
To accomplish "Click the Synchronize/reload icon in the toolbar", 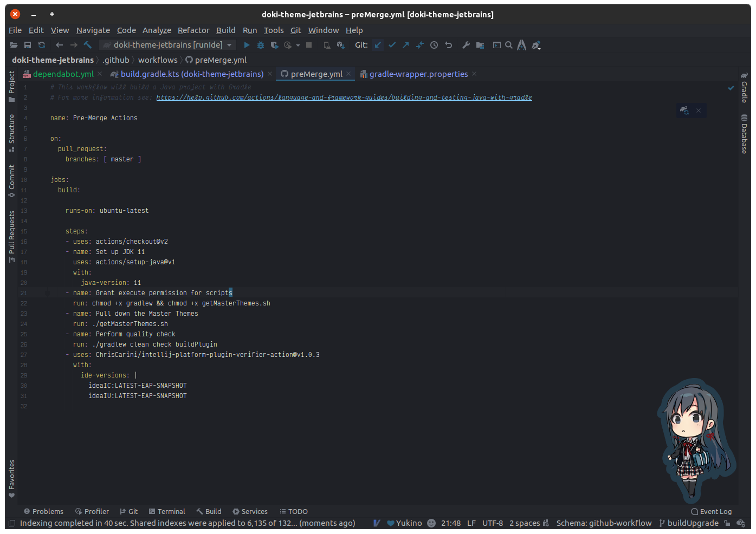I will (x=42, y=45).
